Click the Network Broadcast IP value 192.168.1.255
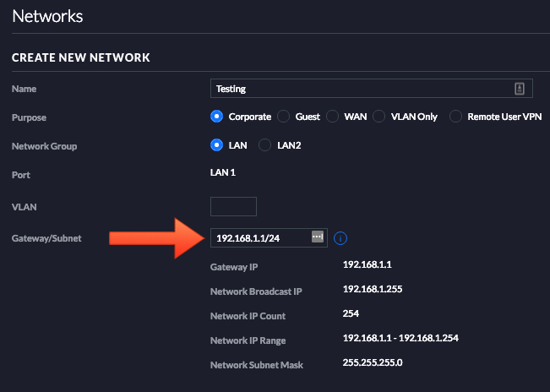 (373, 290)
